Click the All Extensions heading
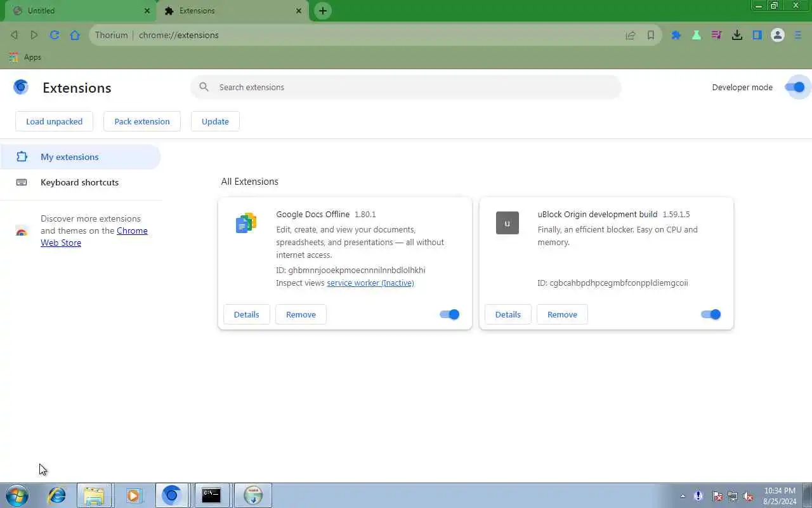This screenshot has width=812, height=508. point(249,182)
